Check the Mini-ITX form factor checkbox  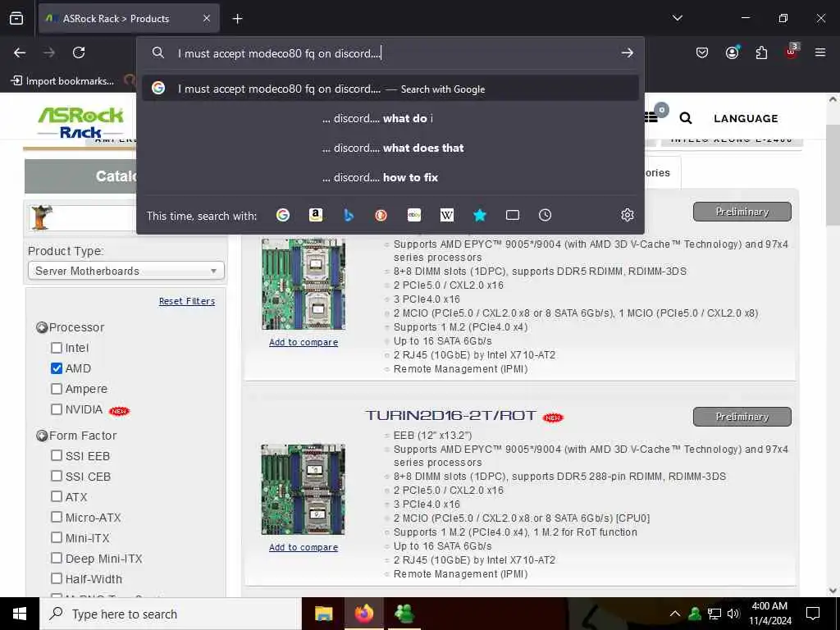[57, 537]
